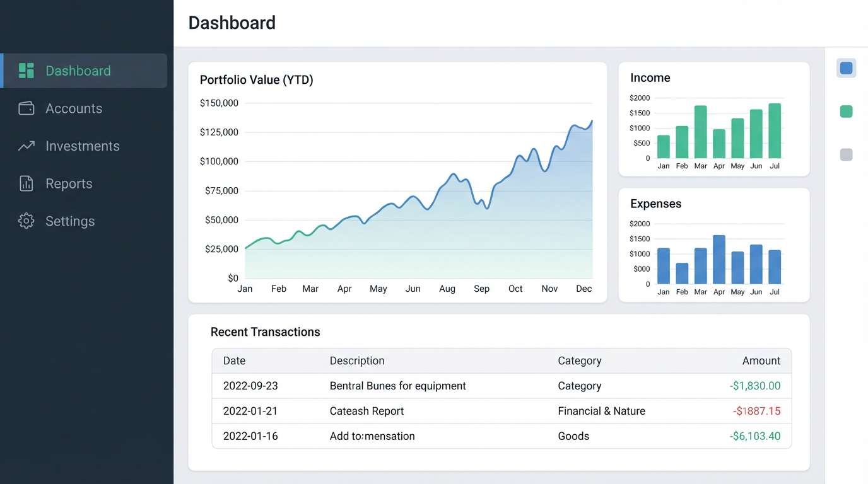The height and width of the screenshot is (484, 868).
Task: Click the Investments trending-line icon
Action: pyautogui.click(x=26, y=146)
